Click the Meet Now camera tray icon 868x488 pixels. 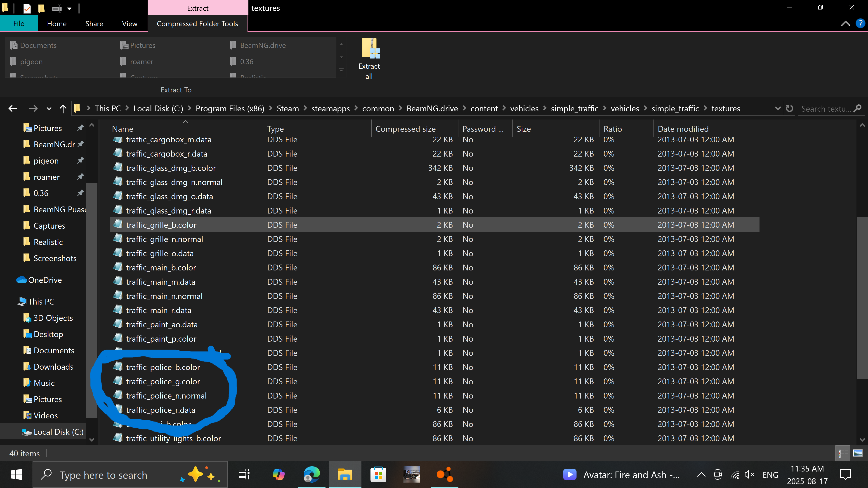coord(718,475)
